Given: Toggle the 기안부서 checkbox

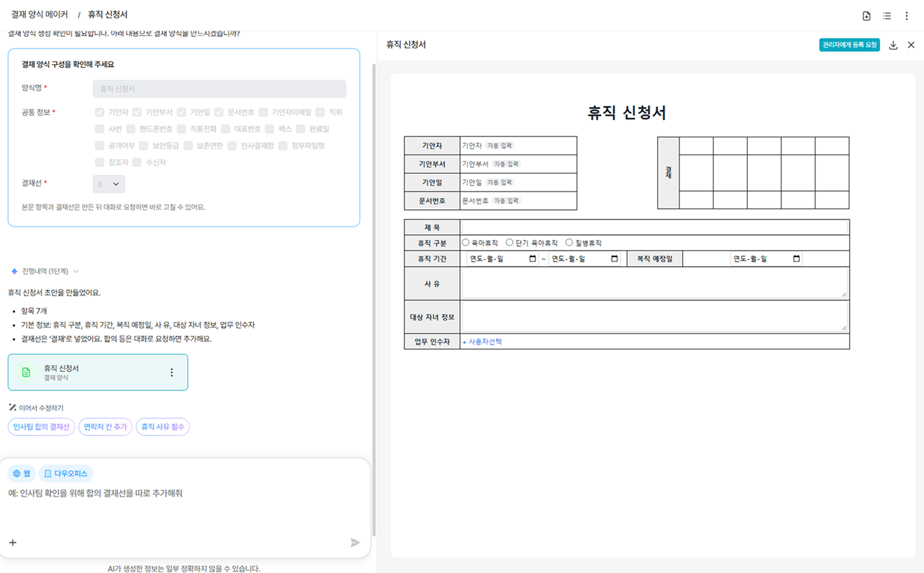Looking at the screenshot, I should pyautogui.click(x=137, y=112).
